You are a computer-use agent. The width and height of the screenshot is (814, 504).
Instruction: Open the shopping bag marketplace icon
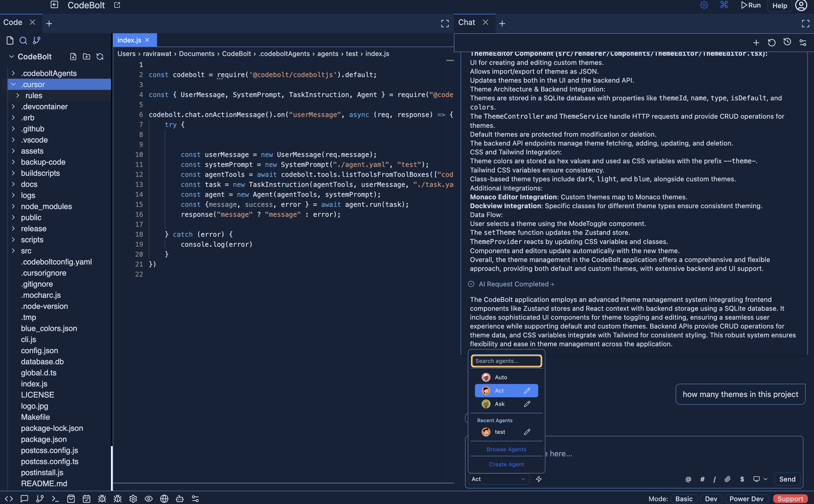(x=71, y=498)
